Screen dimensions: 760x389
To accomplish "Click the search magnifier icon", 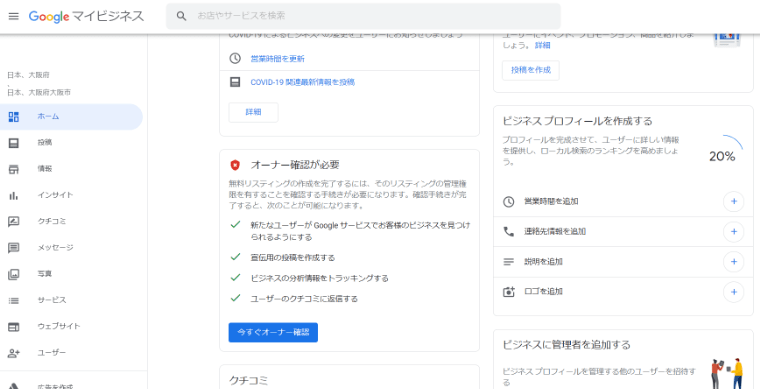I will coord(181,16).
